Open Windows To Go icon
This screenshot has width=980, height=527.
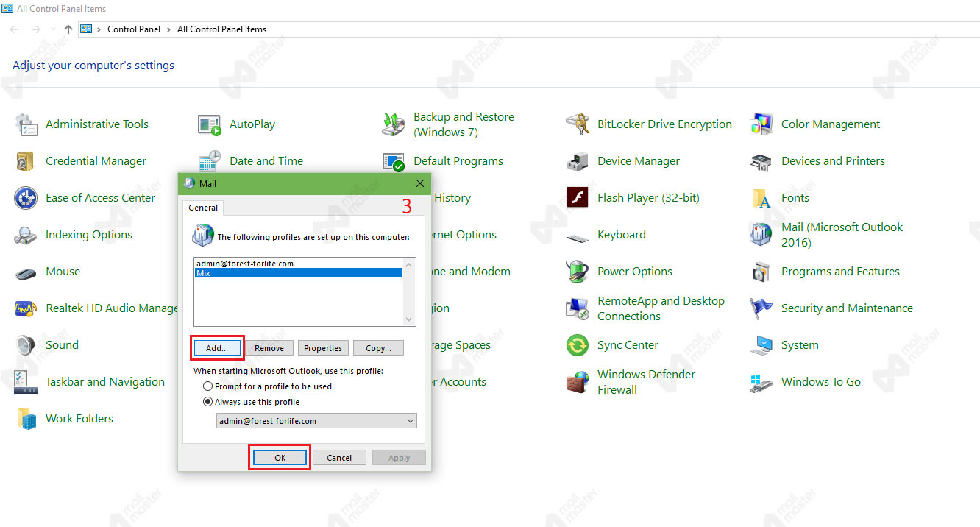click(761, 382)
